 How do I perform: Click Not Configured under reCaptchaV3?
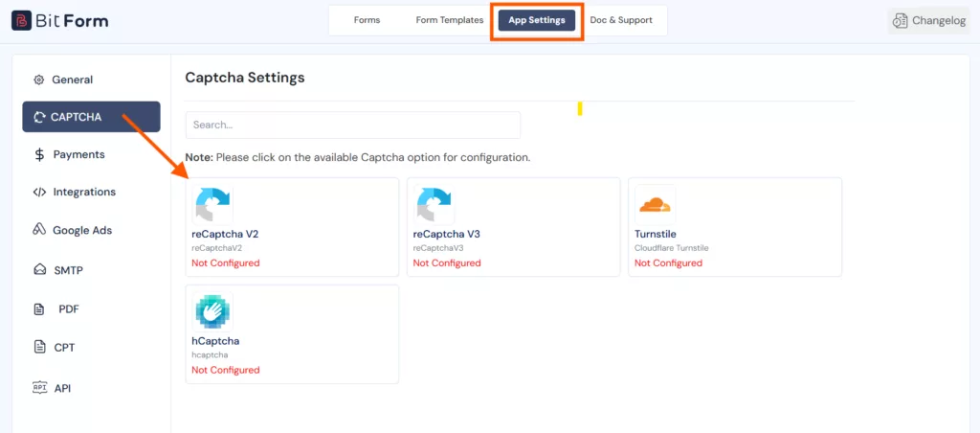pyautogui.click(x=447, y=262)
